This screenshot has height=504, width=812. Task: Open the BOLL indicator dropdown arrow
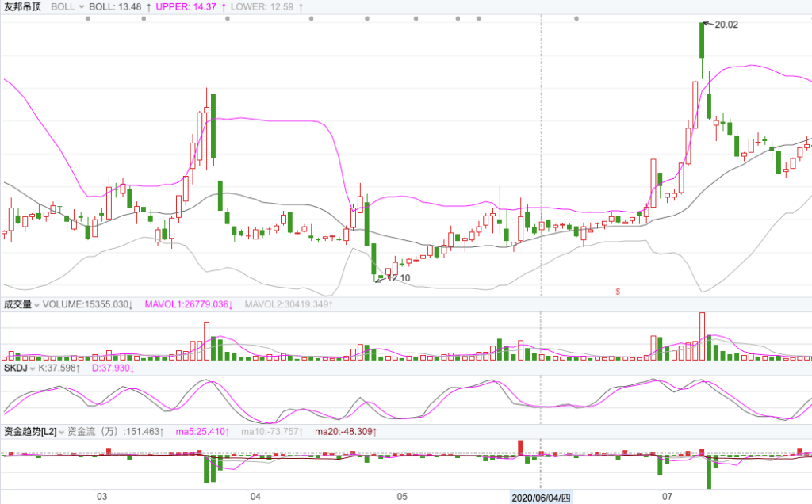[82, 7]
